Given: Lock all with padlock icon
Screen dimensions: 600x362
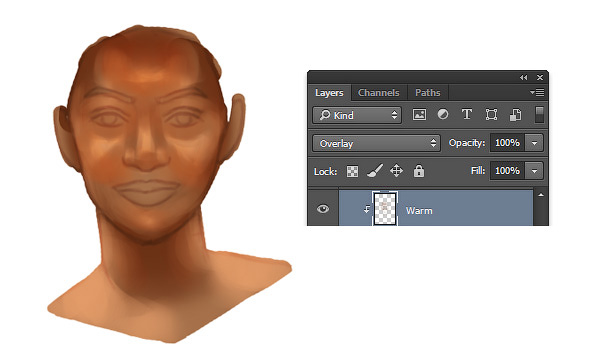Looking at the screenshot, I should [x=419, y=171].
